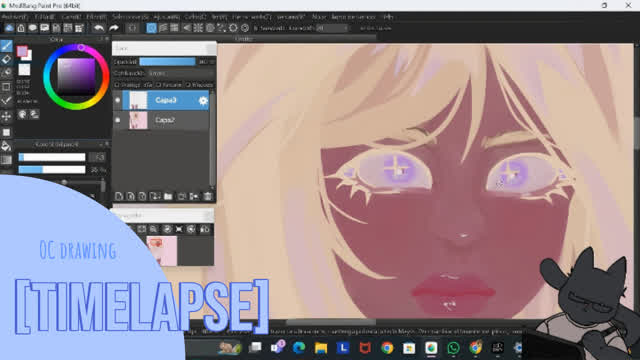Toggle visibility of Capa3 layer
Image resolution: width=640 pixels, height=360 pixels.
coord(118,100)
